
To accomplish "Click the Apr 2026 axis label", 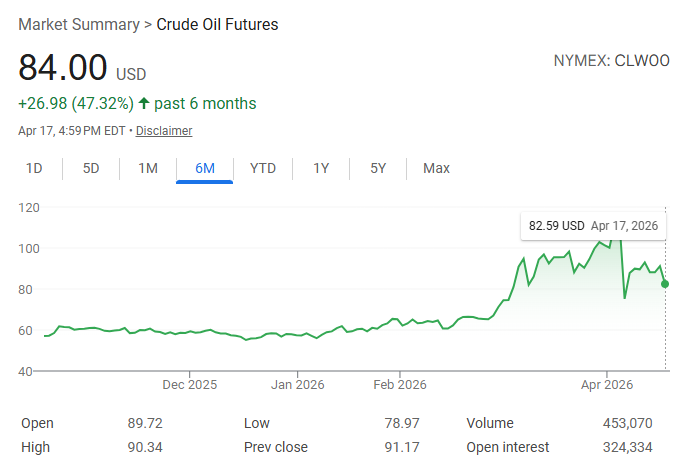I will click(606, 384).
